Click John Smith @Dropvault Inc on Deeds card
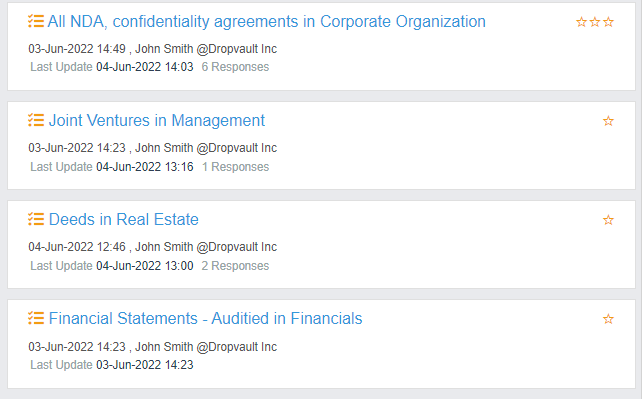The image size is (642, 399). [206, 247]
